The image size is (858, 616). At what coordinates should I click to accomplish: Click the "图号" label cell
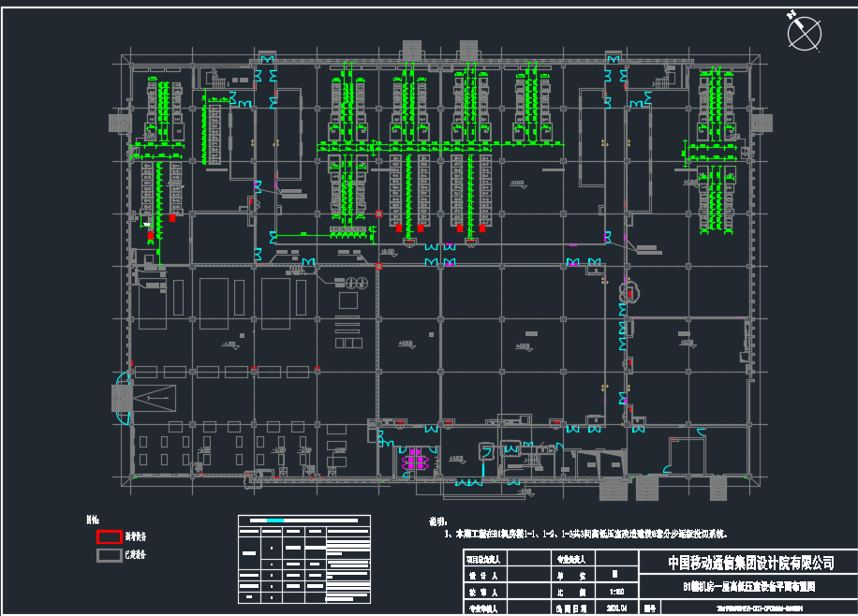[x=650, y=608]
